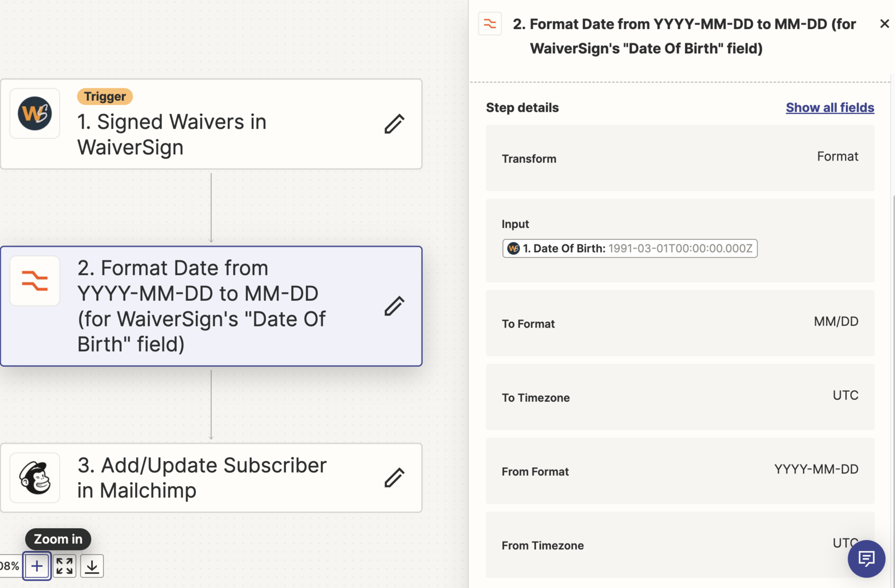The width and height of the screenshot is (895, 588).
Task: Close the step details side panel
Action: [x=884, y=23]
